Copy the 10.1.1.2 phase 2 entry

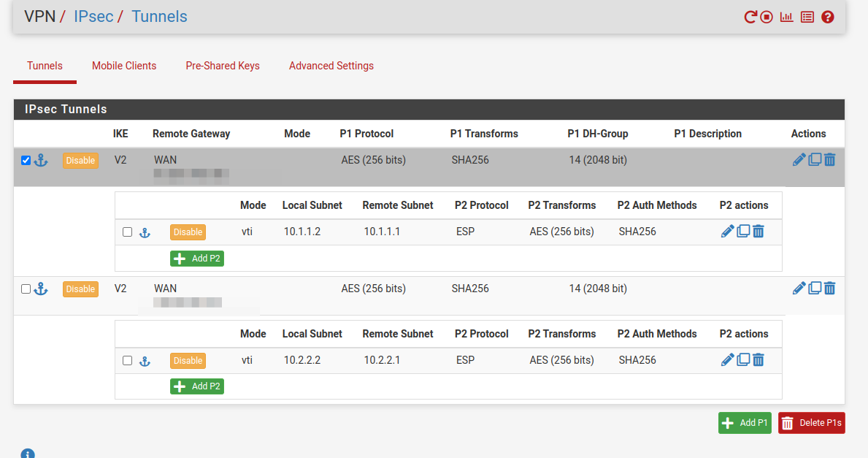tap(743, 232)
